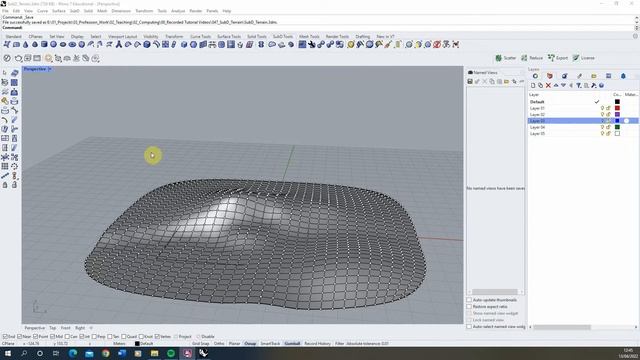Click the Command input line

point(318,28)
